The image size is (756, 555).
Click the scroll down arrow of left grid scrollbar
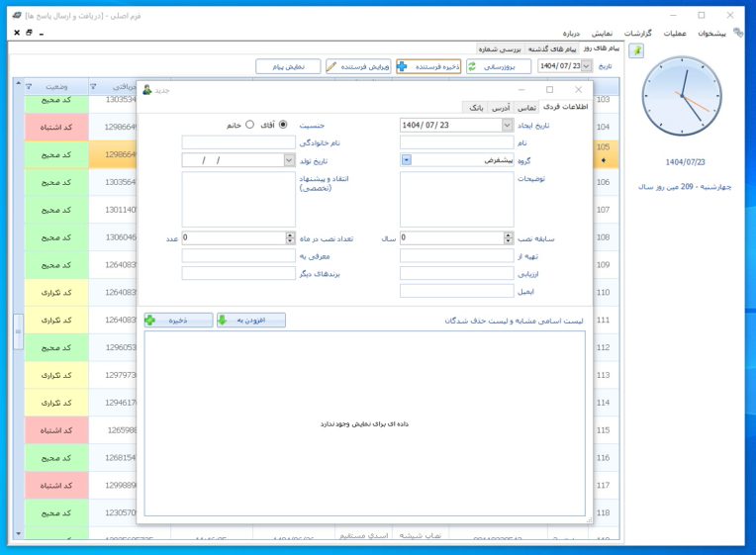click(19, 533)
